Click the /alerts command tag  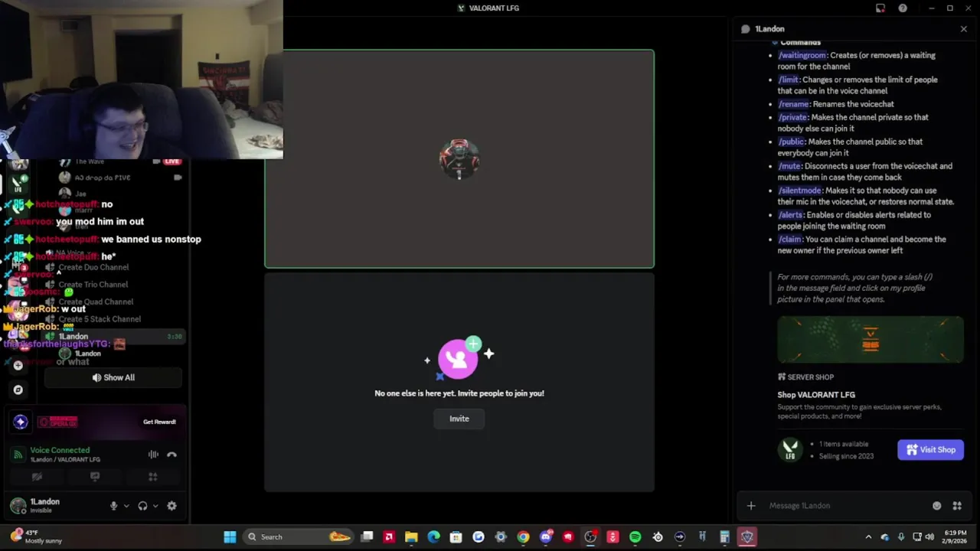click(x=791, y=215)
